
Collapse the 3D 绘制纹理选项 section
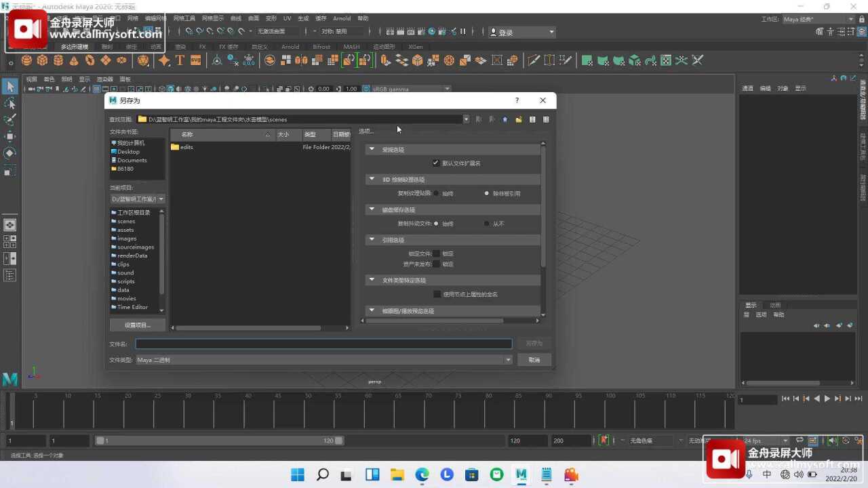pyautogui.click(x=372, y=180)
